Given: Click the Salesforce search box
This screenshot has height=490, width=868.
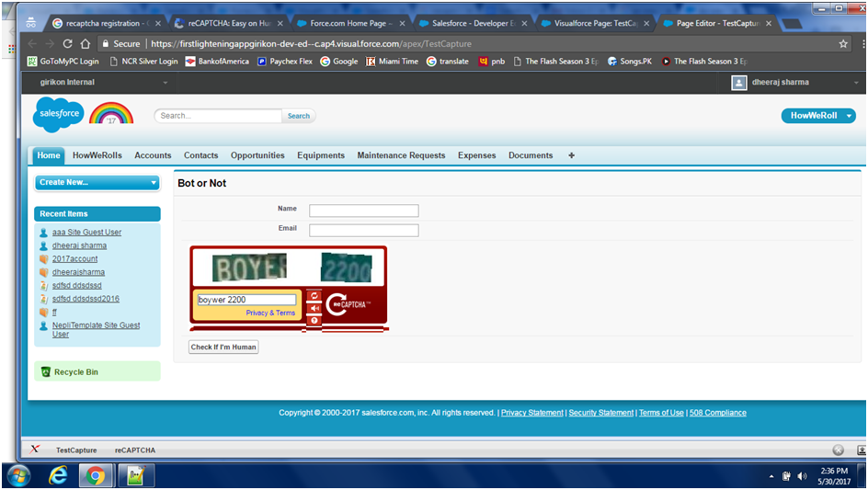Looking at the screenshot, I should pyautogui.click(x=218, y=116).
